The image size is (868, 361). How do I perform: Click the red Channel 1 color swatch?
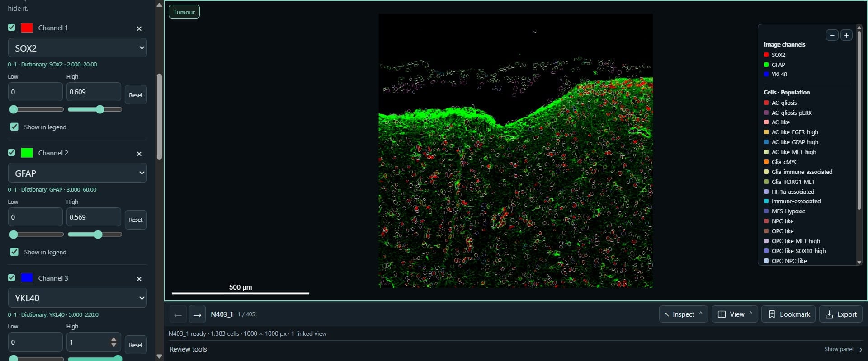(27, 28)
